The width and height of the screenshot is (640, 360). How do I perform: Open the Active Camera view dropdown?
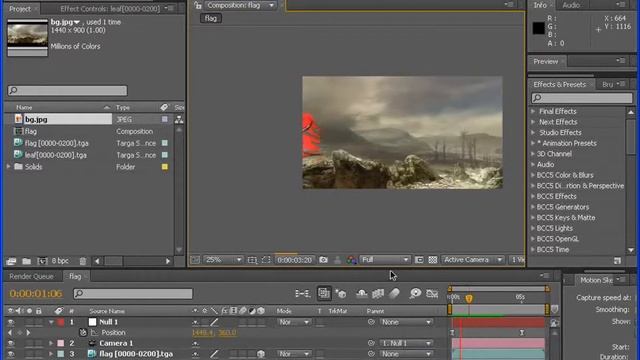click(x=473, y=260)
